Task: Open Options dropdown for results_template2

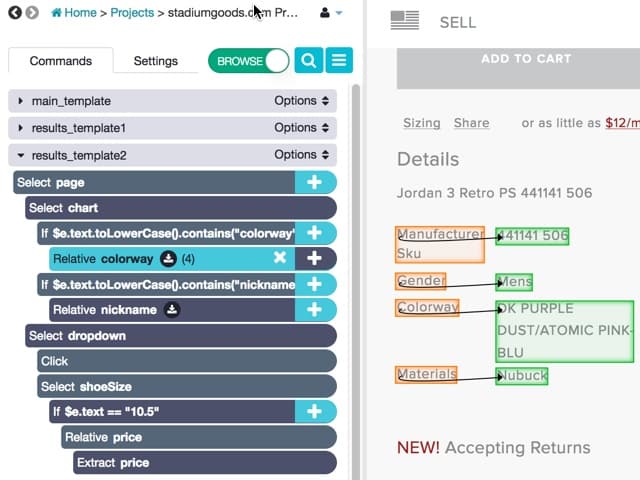Action: (x=302, y=155)
